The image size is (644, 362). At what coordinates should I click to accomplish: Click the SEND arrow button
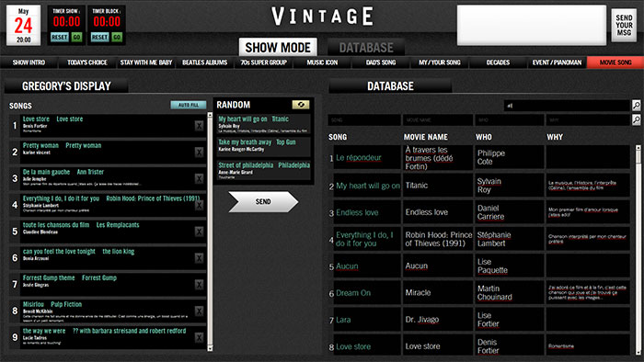pos(263,202)
